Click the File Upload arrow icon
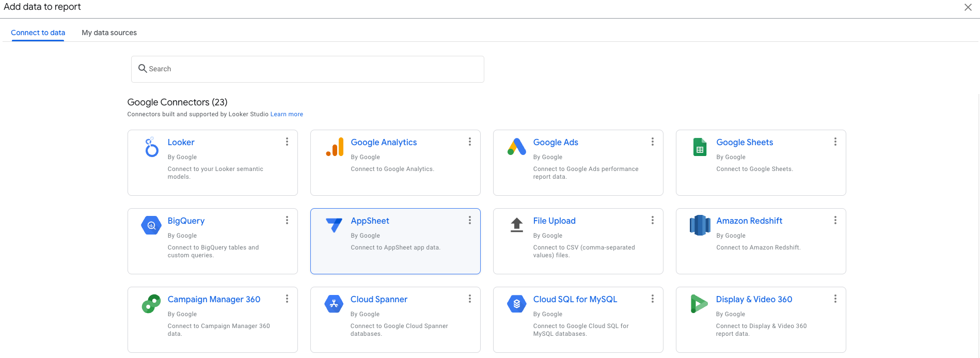 (x=516, y=225)
